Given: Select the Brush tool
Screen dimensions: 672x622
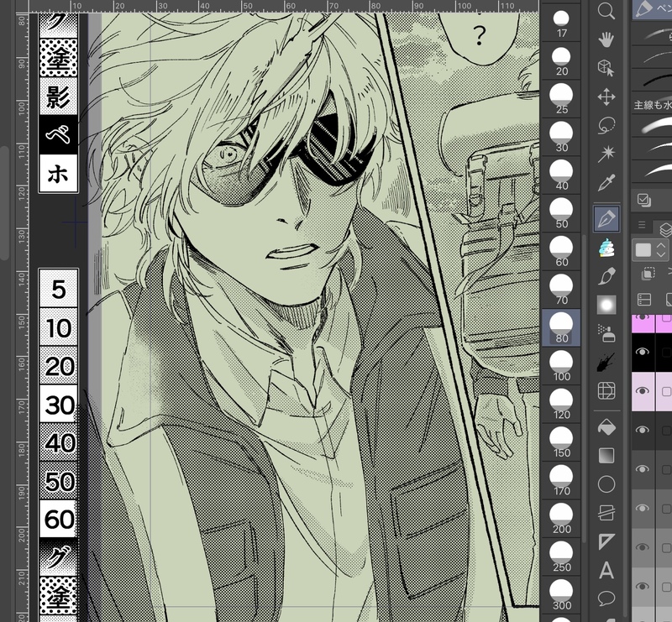Looking at the screenshot, I should [606, 276].
